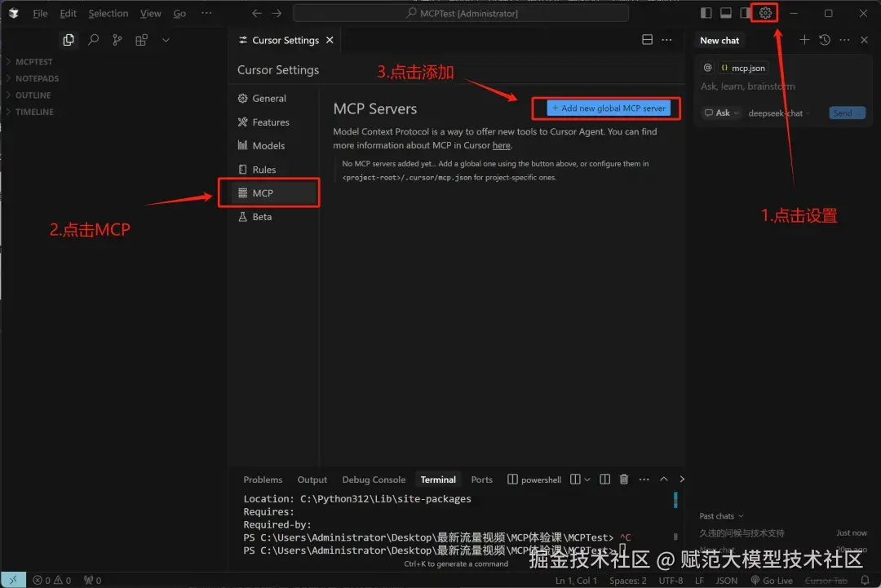Screen dimensions: 881x588
Task: Expand the TIMELINE section
Action: point(34,112)
